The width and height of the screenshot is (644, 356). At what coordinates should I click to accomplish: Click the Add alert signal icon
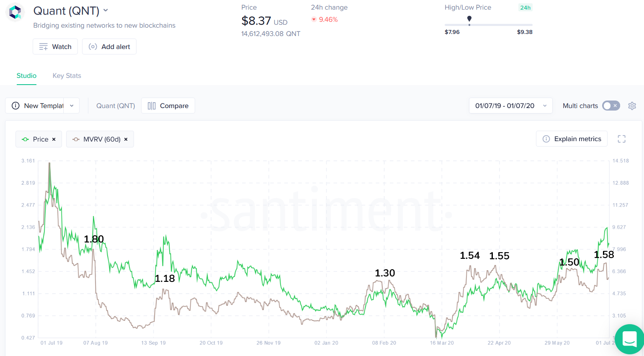pyautogui.click(x=93, y=46)
